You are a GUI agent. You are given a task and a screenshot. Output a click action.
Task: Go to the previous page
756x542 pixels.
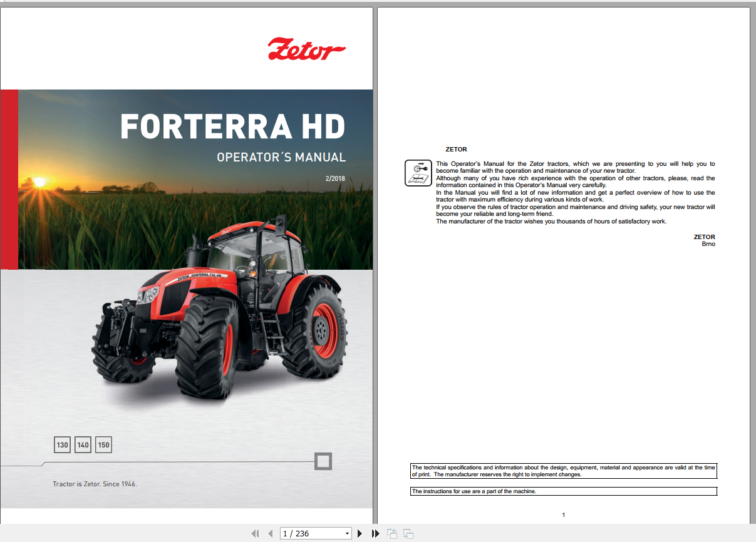(x=271, y=533)
